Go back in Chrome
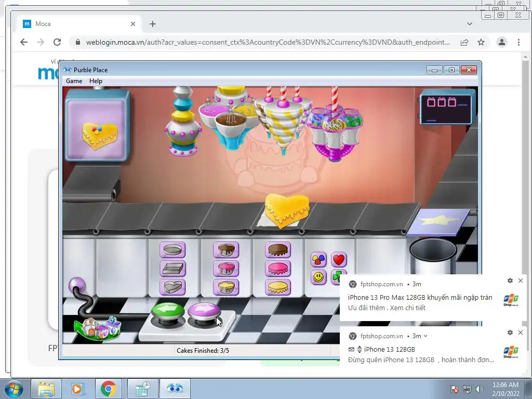This screenshot has width=532, height=399. click(x=24, y=42)
